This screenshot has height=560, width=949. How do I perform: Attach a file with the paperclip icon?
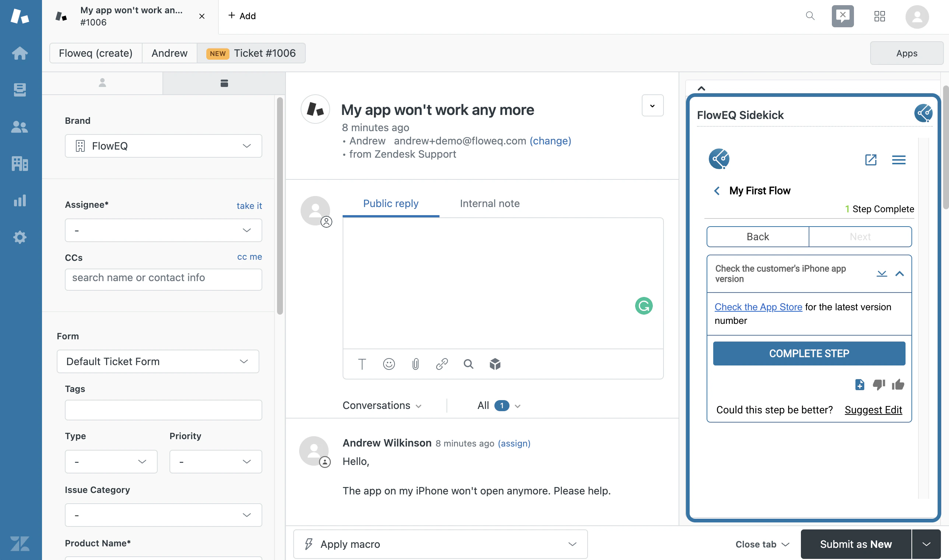pos(416,364)
